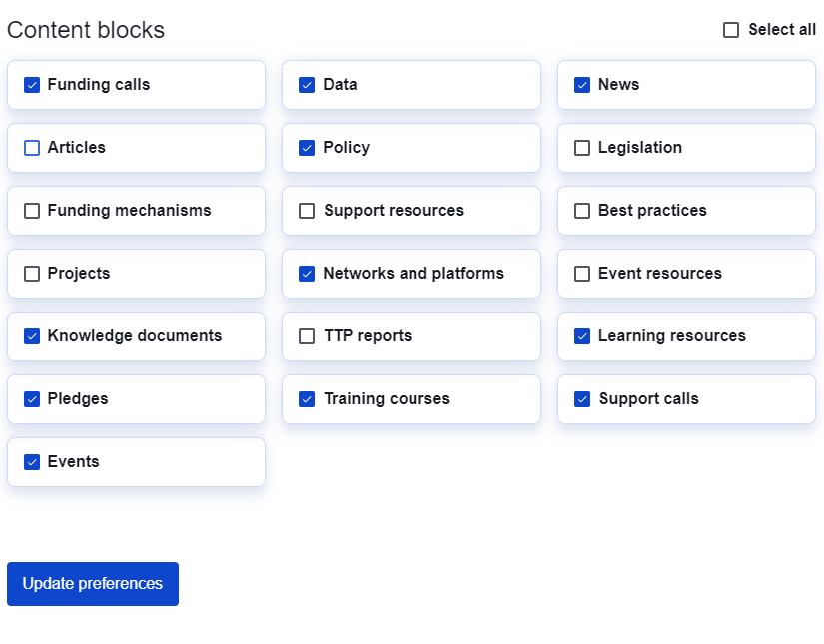Disable the Data content block

point(307,85)
